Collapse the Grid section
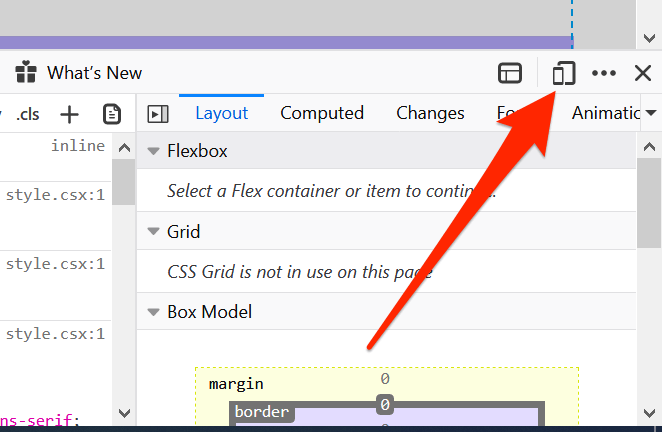 [154, 232]
